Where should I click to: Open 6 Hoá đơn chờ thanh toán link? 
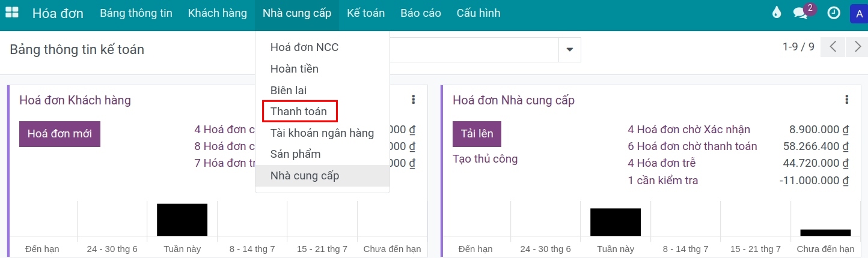tap(692, 146)
